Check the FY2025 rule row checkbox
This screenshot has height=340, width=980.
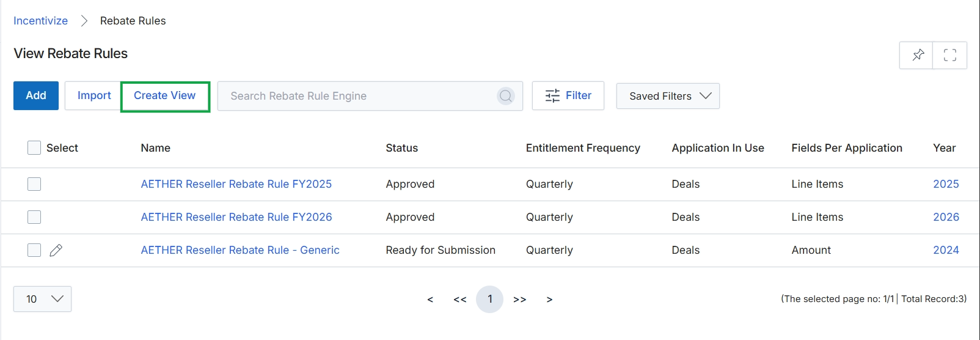pyautogui.click(x=34, y=184)
